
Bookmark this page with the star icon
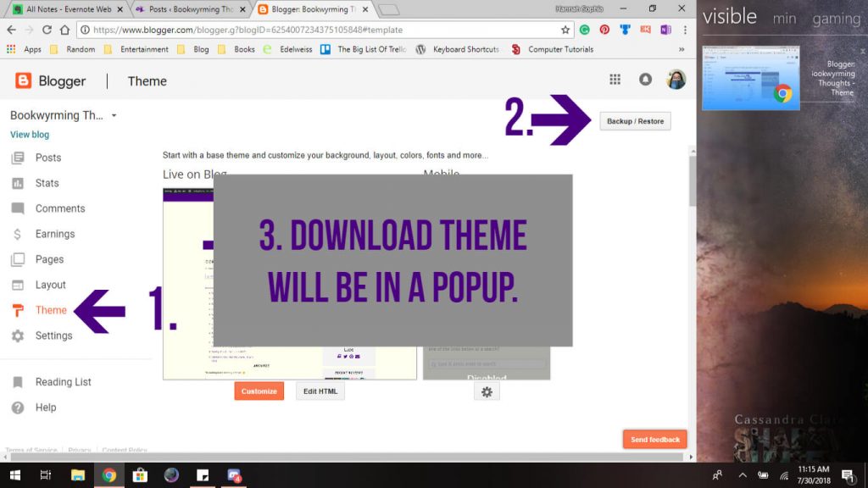pyautogui.click(x=565, y=29)
